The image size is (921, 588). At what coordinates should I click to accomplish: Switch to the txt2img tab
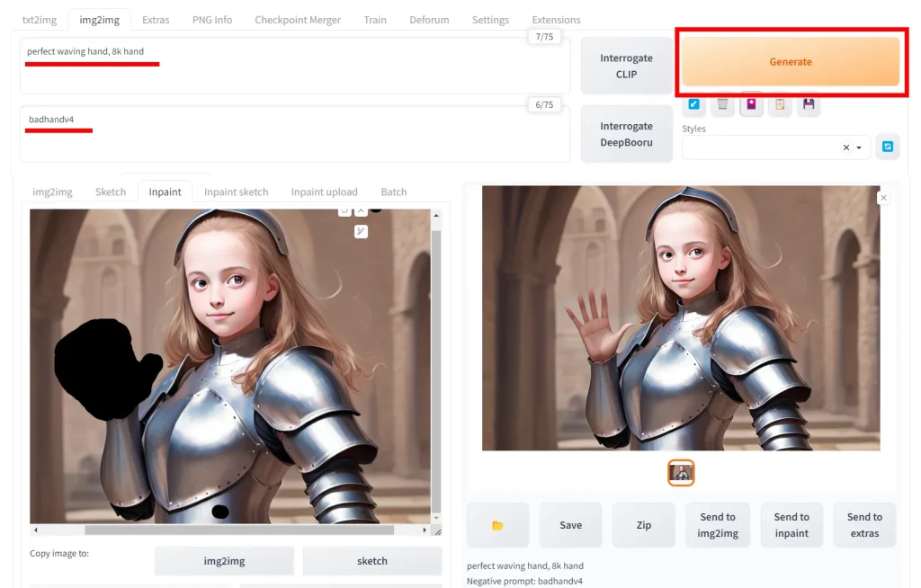[40, 20]
